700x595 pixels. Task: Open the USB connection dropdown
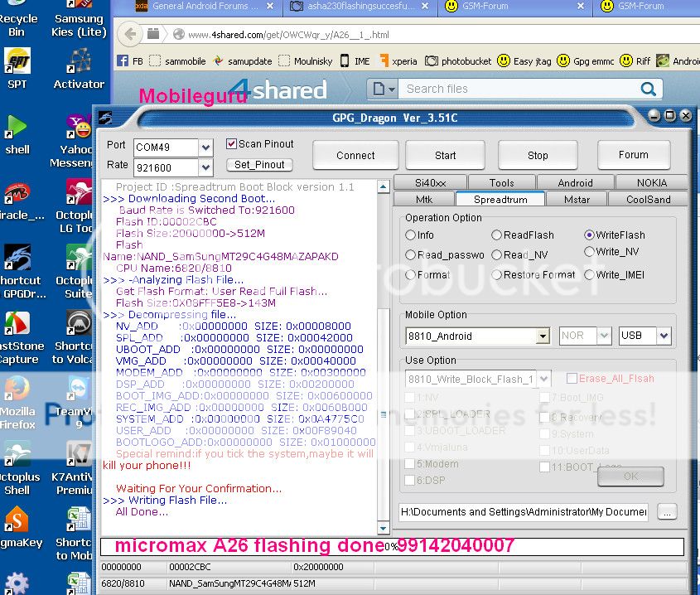664,336
